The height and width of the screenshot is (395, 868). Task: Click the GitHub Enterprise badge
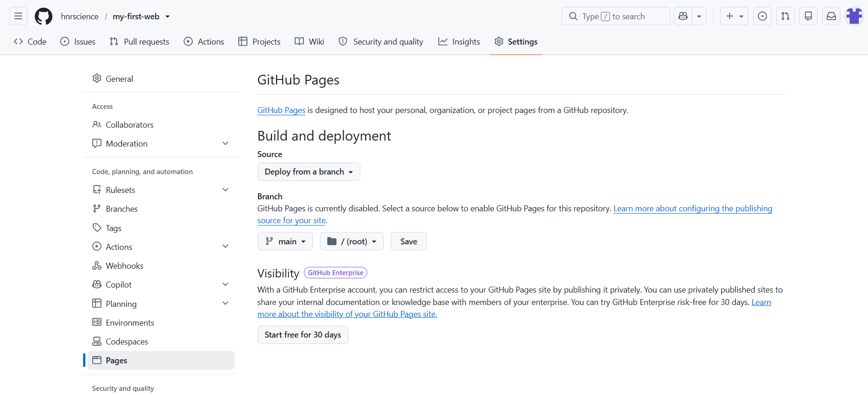336,273
